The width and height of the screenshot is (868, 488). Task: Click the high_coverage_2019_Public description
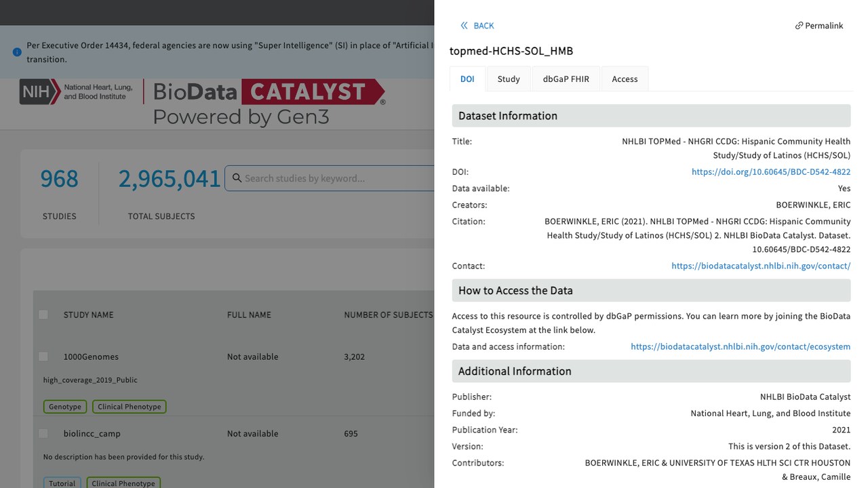(x=90, y=380)
